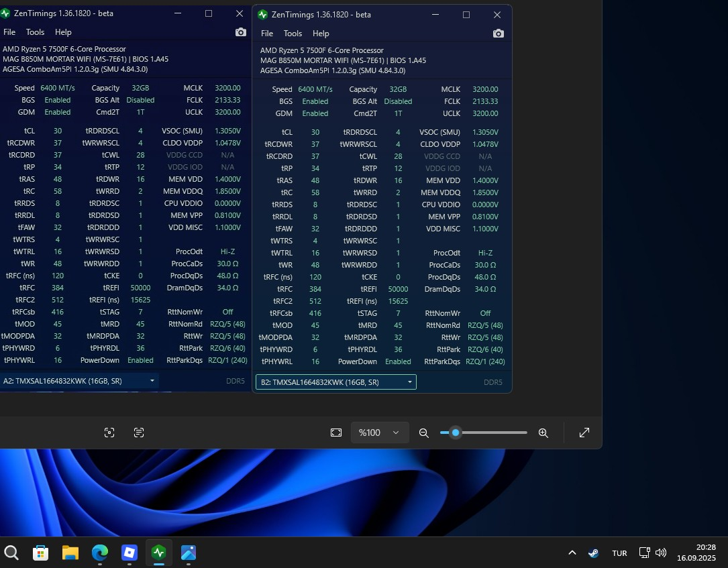This screenshot has width=728, height=568.
Task: Expand the A2 memory module dropdown
Action: pos(79,380)
